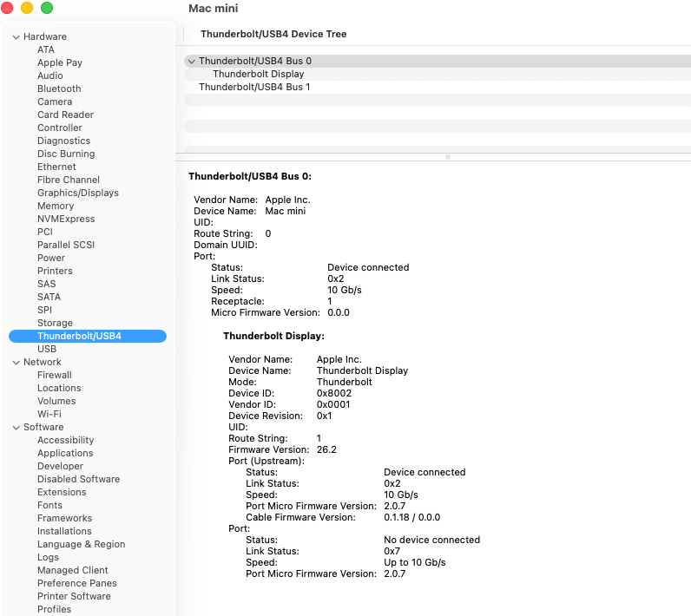The height and width of the screenshot is (616, 691).
Task: Open the Camera sidebar entry
Action: point(55,102)
